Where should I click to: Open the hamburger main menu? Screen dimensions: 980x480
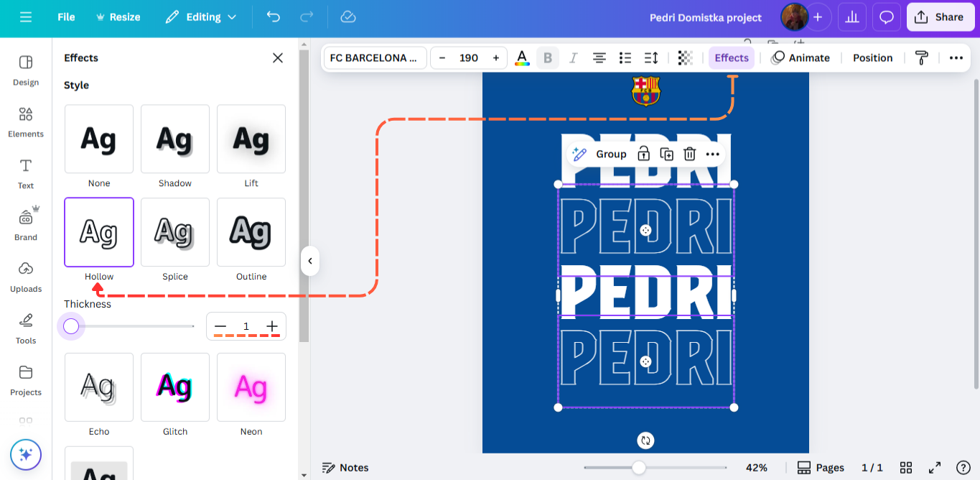(26, 17)
